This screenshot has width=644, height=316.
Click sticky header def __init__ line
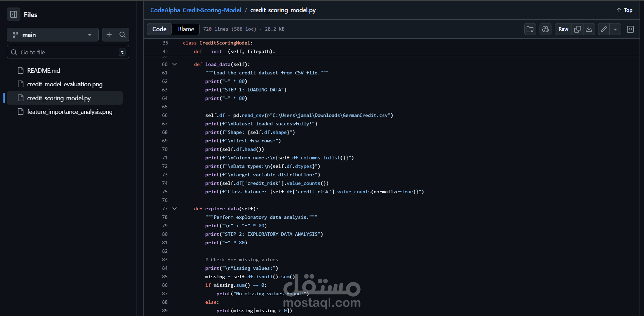tap(234, 51)
